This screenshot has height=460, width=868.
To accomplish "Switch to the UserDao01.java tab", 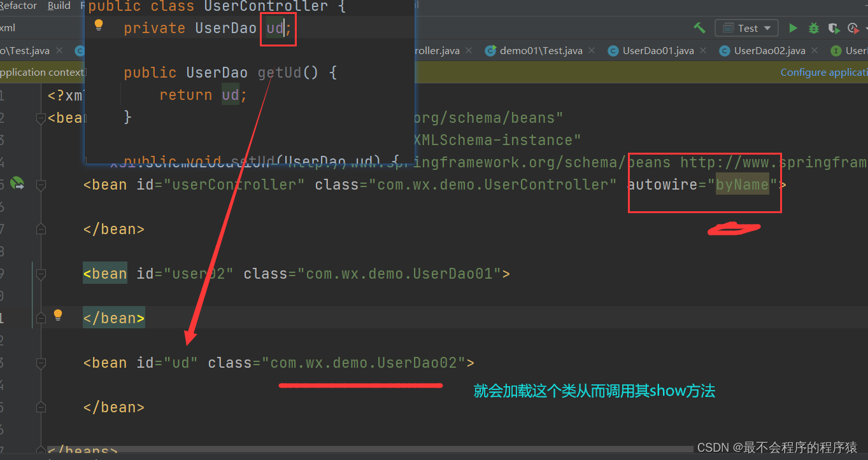I will (x=658, y=51).
